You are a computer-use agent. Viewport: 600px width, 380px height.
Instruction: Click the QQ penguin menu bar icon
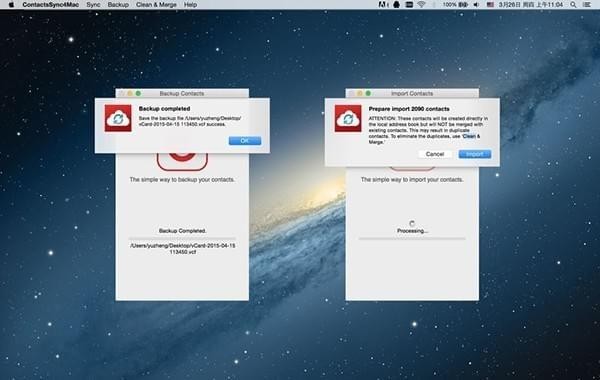[x=396, y=5]
